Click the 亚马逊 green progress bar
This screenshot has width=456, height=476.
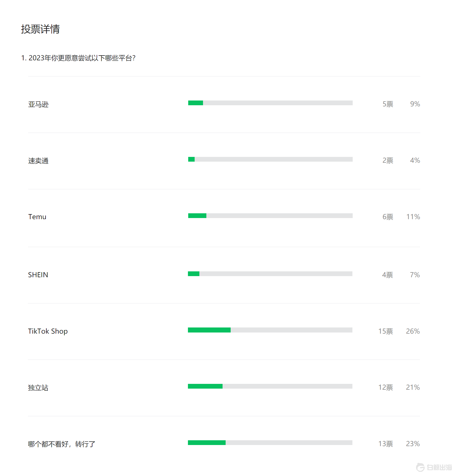pyautogui.click(x=195, y=103)
